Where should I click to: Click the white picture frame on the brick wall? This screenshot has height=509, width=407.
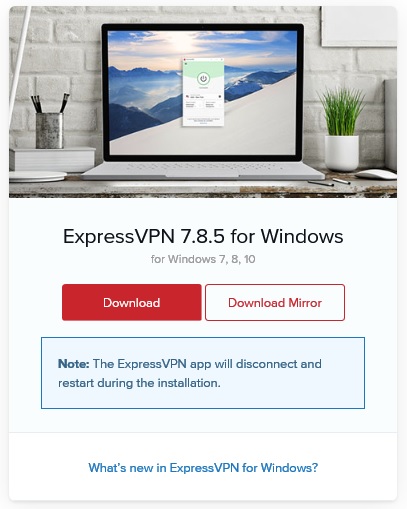pyautogui.click(x=359, y=26)
